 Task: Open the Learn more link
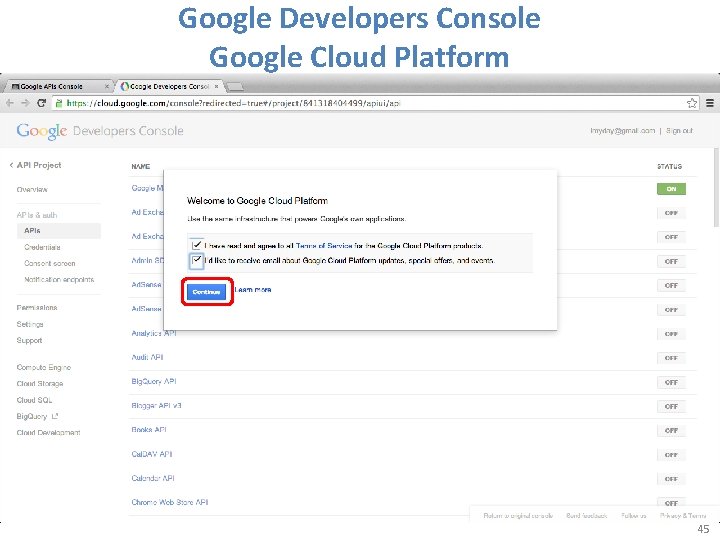tap(253, 290)
